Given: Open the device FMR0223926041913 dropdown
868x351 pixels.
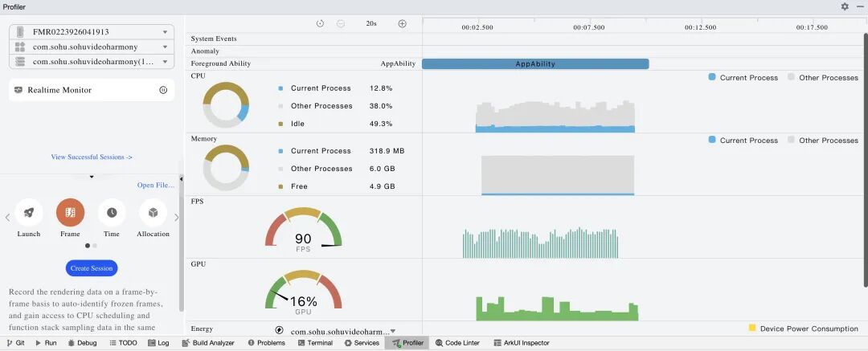Looking at the screenshot, I should click(92, 32).
